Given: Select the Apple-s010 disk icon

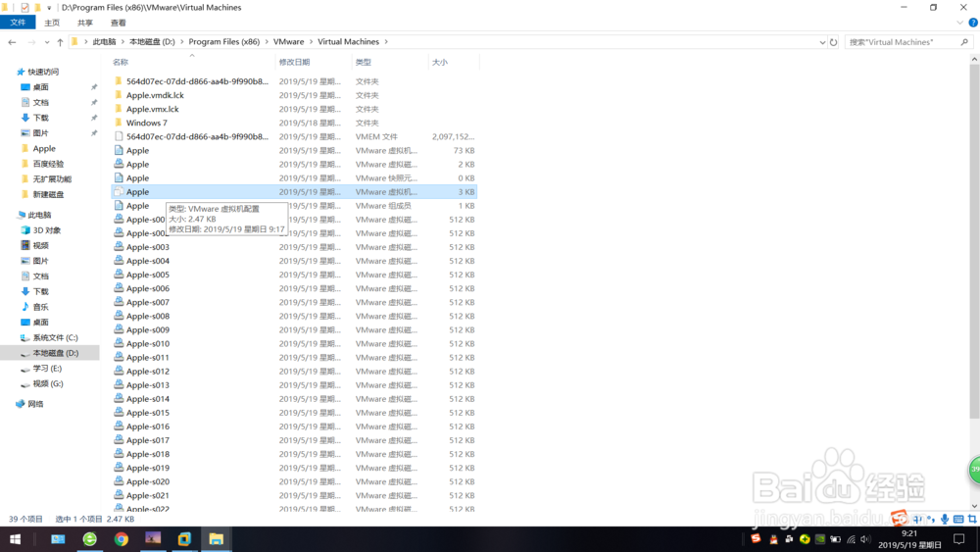Looking at the screenshot, I should click(119, 343).
